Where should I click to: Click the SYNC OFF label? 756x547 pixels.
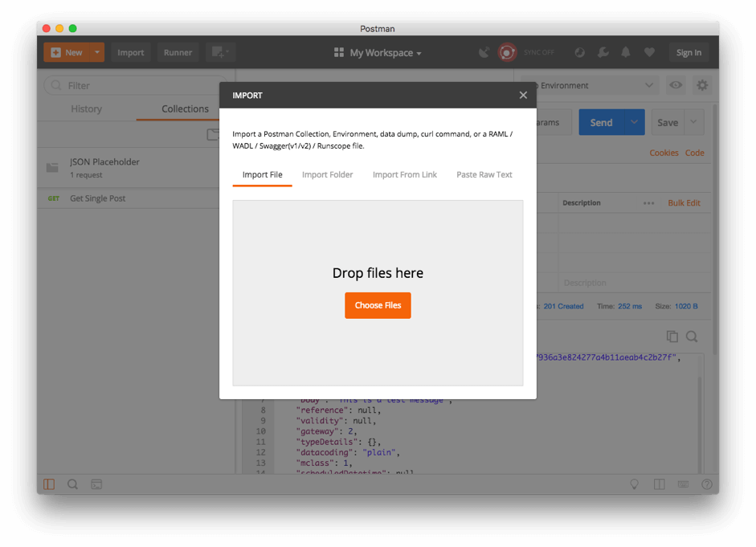539,52
